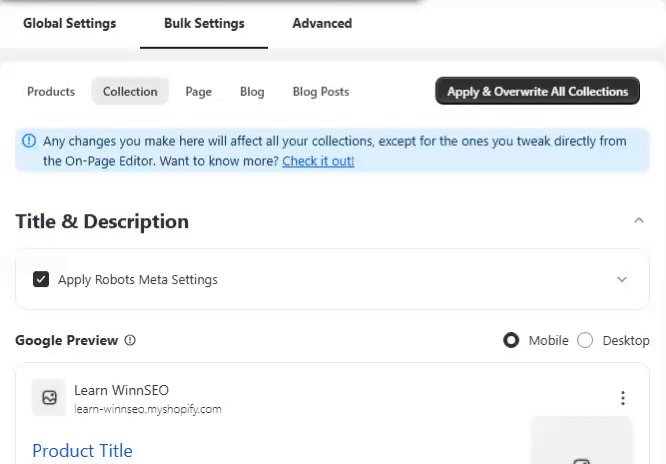
Task: Click the Learn WinnSEO site name
Action: point(121,390)
